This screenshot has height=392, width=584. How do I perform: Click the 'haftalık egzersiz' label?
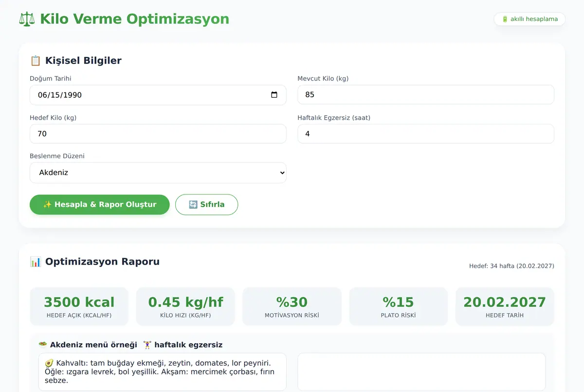point(188,345)
